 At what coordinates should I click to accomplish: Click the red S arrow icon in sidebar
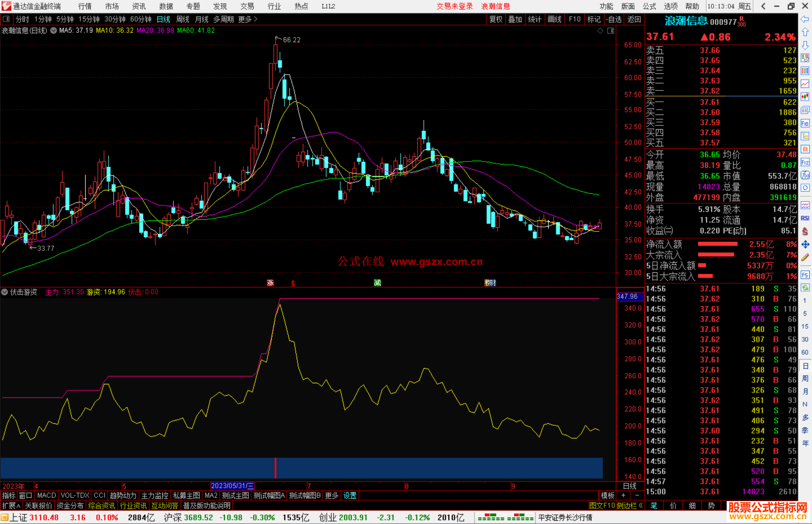coord(805,231)
